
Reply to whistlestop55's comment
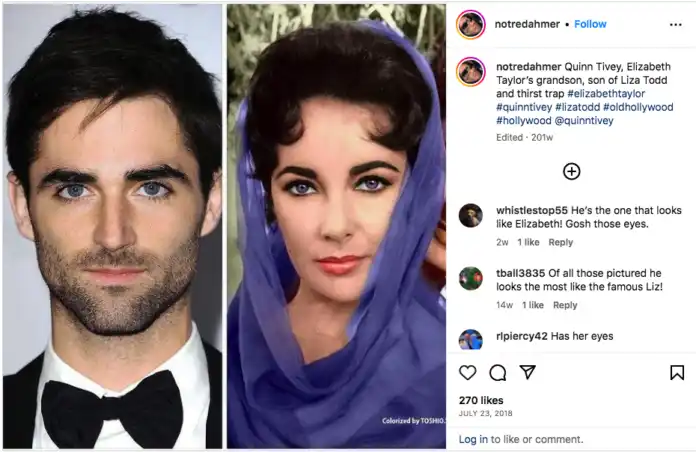tap(561, 242)
